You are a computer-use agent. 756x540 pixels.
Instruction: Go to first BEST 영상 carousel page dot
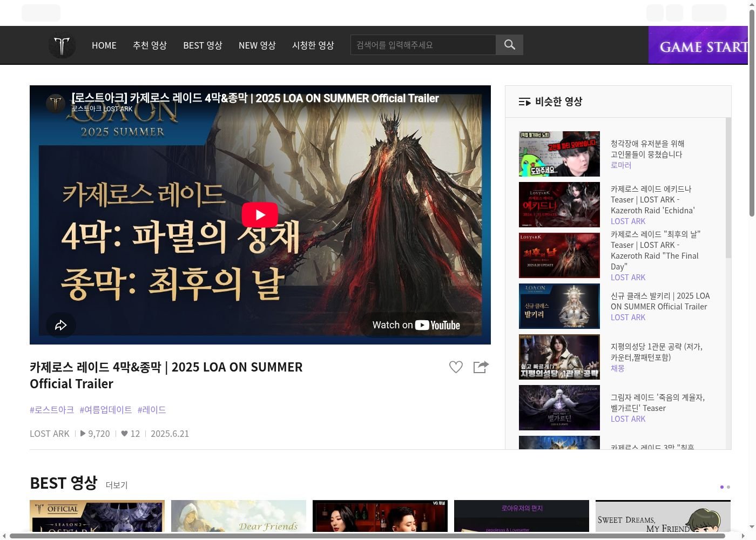pos(722,487)
